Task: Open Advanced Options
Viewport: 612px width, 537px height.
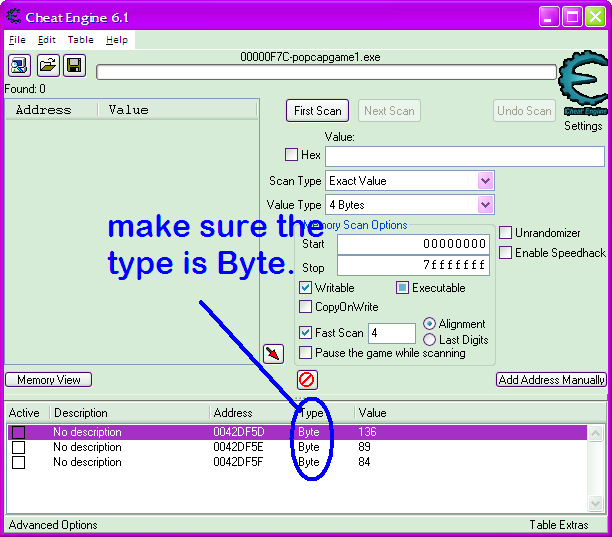Action: 53,525
